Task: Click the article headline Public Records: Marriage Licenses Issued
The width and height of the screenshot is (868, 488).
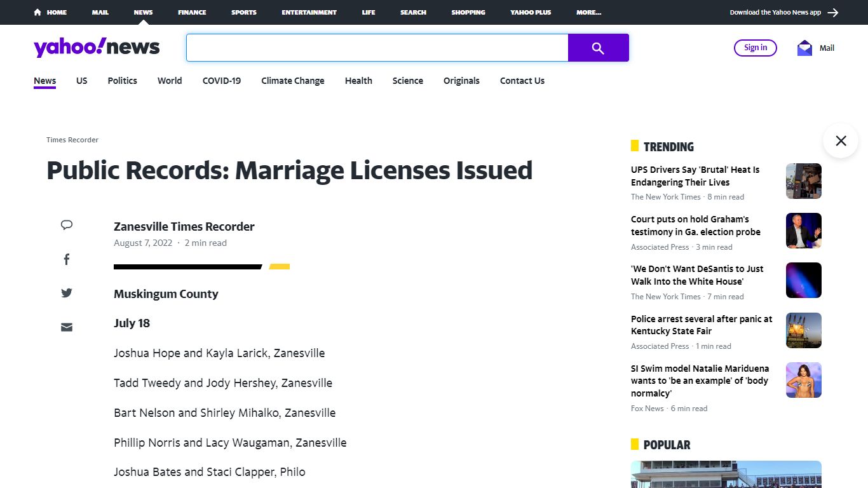Action: [290, 170]
